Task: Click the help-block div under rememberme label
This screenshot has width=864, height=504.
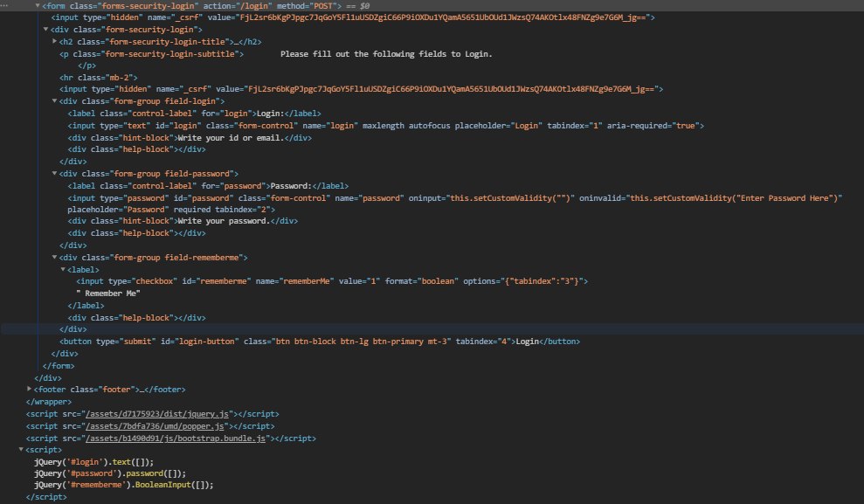Action: click(136, 318)
